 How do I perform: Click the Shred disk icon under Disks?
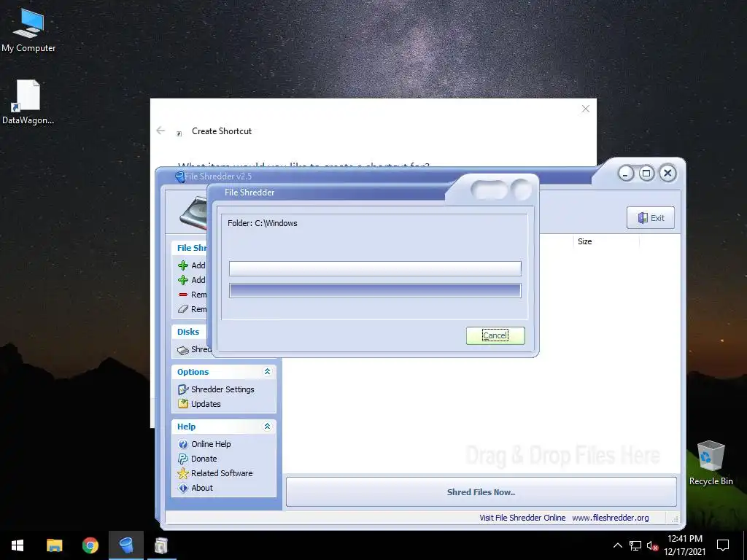183,350
